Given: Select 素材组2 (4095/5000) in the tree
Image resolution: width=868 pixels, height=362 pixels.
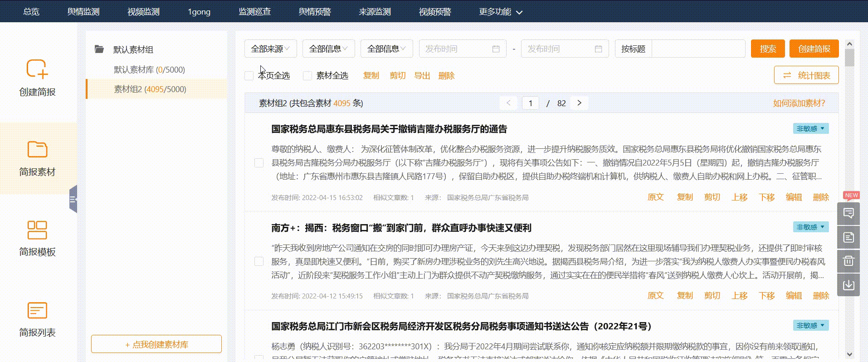Looking at the screenshot, I should pyautogui.click(x=156, y=89).
